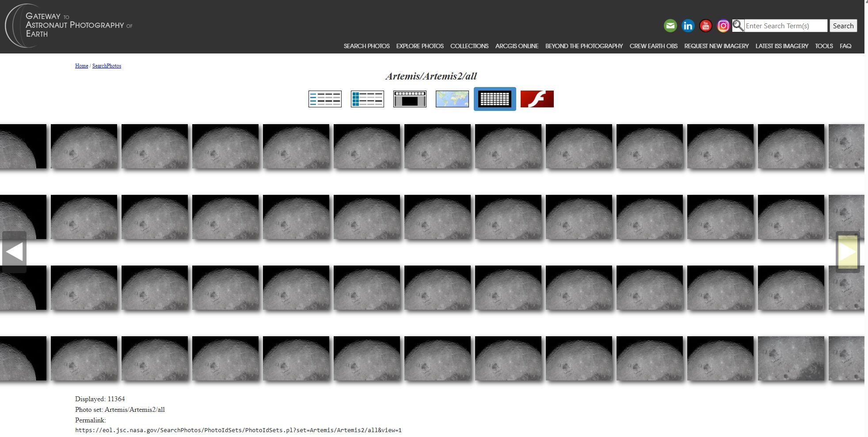Open BEYOND THE PHOTOGRAPHY menu
Viewport: 868px width, 437px height.
pyautogui.click(x=584, y=46)
